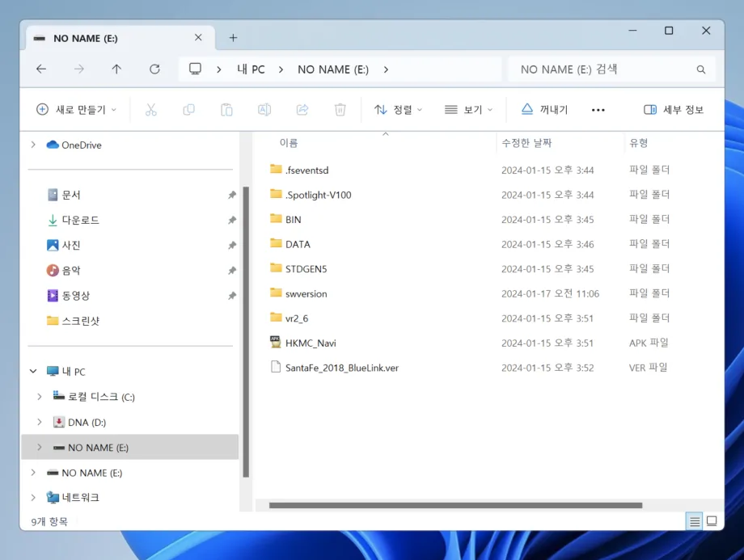The height and width of the screenshot is (560, 744).
Task: Open a new tab with the plus button
Action: tap(233, 37)
